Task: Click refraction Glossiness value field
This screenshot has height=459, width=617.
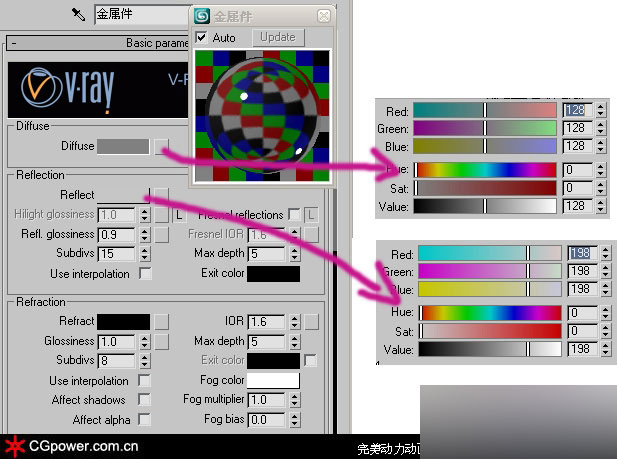Action: pyautogui.click(x=116, y=341)
